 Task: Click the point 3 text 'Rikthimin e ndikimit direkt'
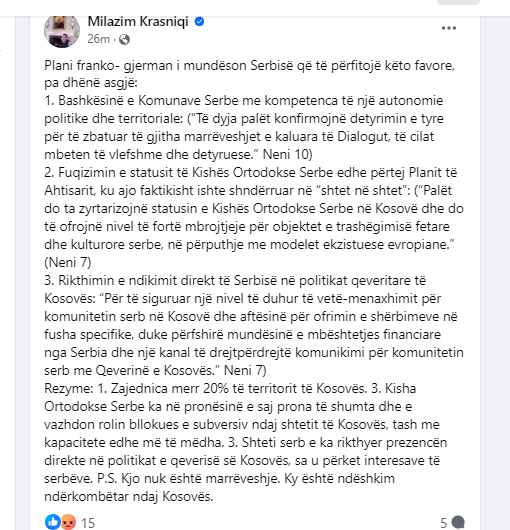click(137, 281)
